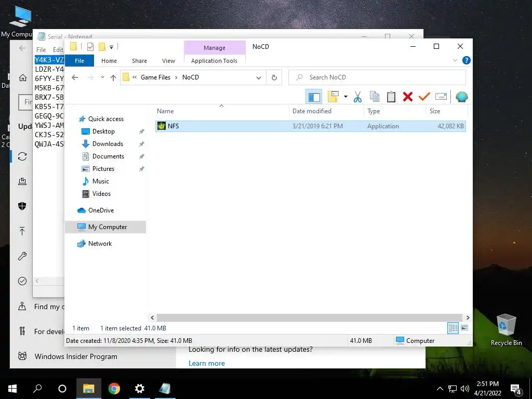Open the File ribbon tab
The height and width of the screenshot is (399, 532).
[x=79, y=61]
